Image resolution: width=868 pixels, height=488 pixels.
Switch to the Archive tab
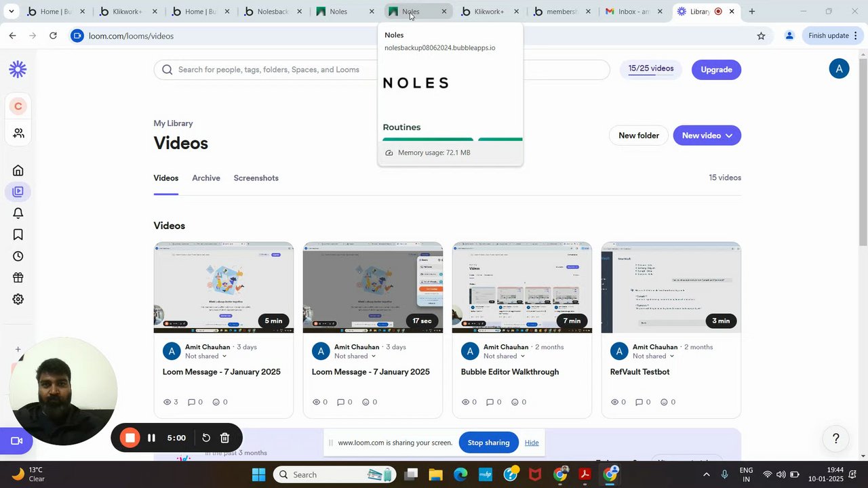[x=206, y=178]
